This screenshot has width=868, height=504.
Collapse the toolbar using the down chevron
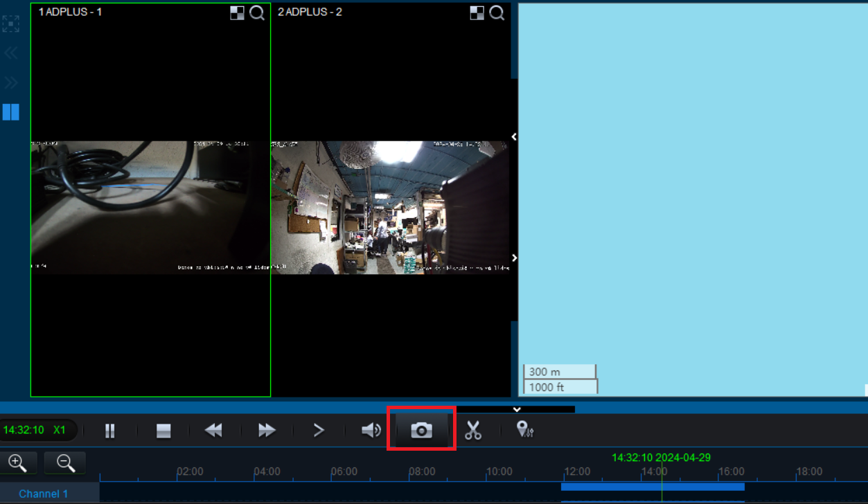click(516, 408)
